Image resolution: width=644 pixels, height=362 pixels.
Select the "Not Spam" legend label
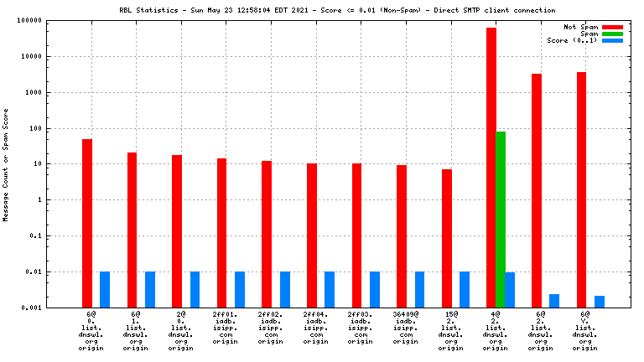click(580, 27)
